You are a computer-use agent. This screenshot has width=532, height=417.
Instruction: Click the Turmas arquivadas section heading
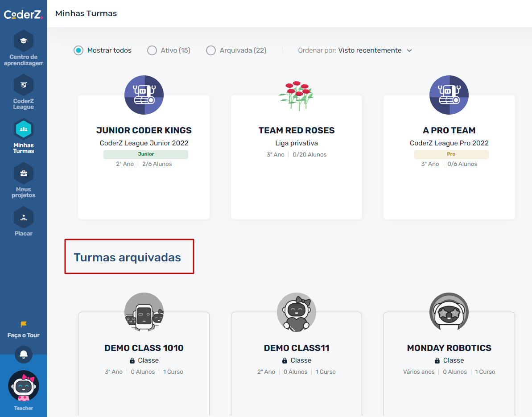(127, 257)
